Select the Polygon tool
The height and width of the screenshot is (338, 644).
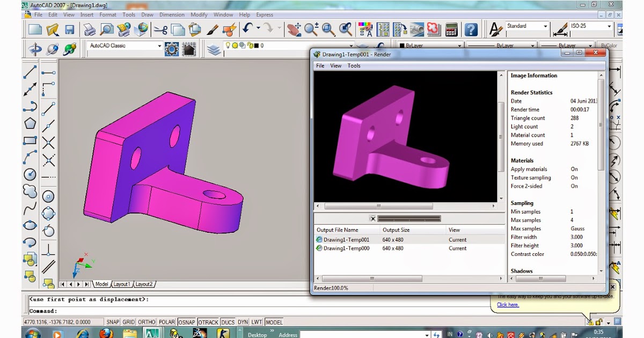pyautogui.click(x=30, y=123)
